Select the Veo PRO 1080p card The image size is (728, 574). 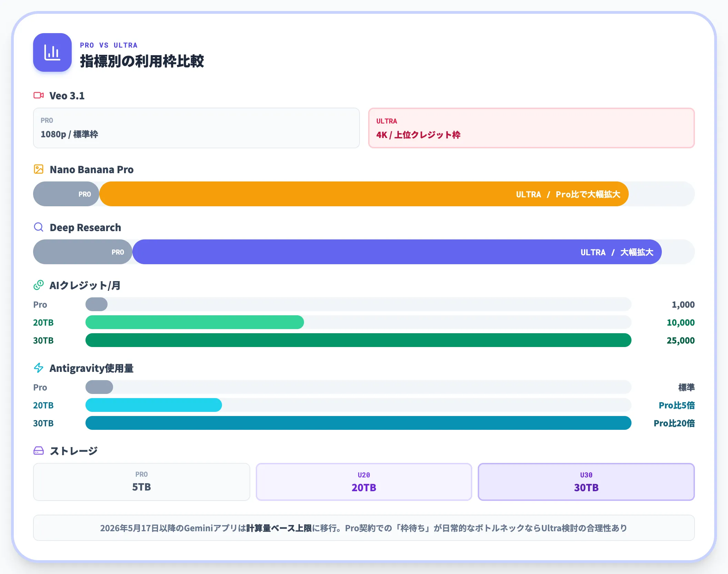(x=196, y=128)
